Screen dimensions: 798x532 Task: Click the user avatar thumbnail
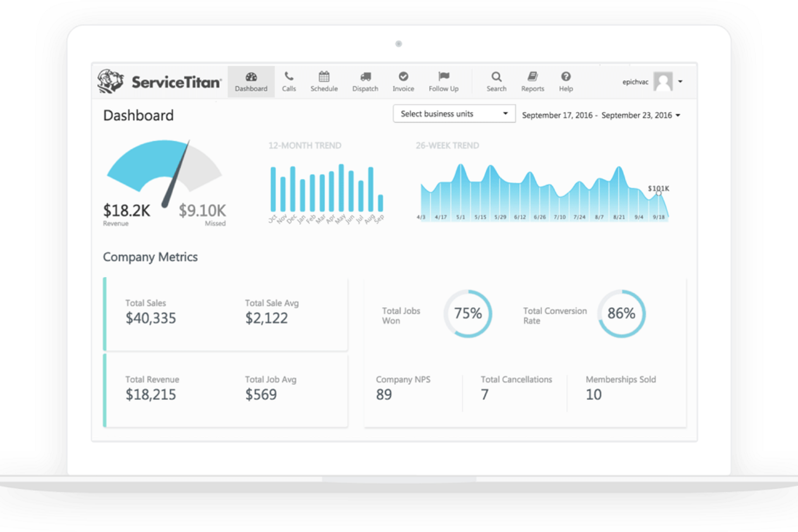click(663, 81)
